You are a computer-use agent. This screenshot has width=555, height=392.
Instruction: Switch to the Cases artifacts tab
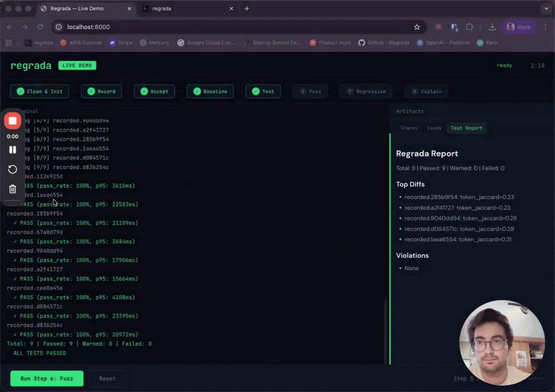pos(434,128)
